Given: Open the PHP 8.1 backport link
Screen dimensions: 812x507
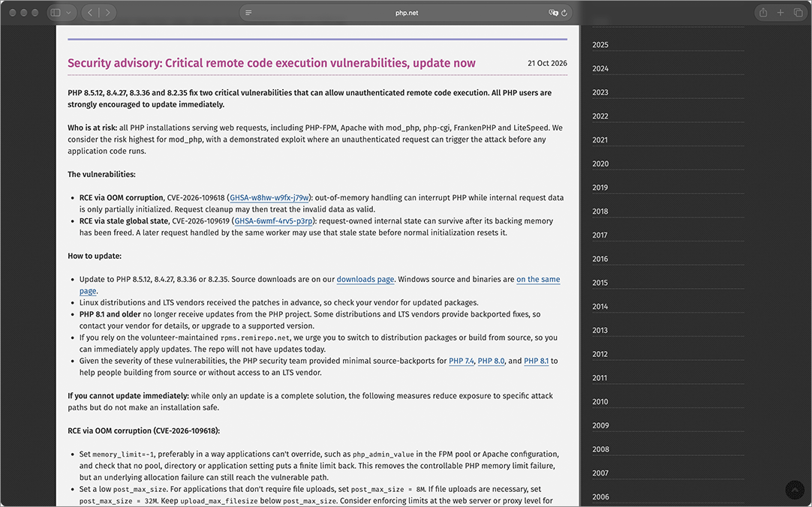Looking at the screenshot, I should (x=536, y=361).
